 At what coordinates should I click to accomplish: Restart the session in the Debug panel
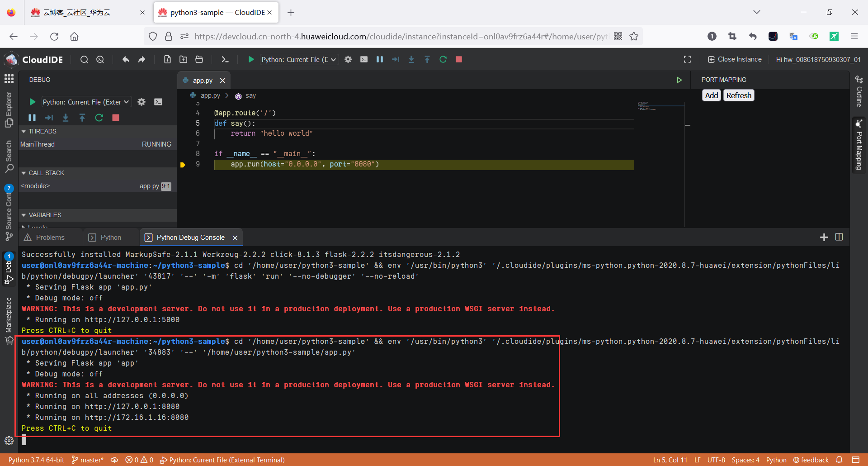[99, 118]
